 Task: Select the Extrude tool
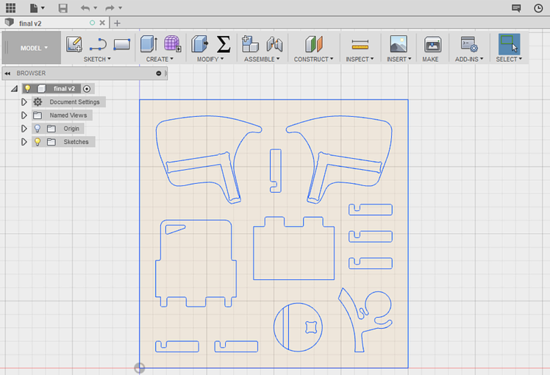[x=149, y=44]
